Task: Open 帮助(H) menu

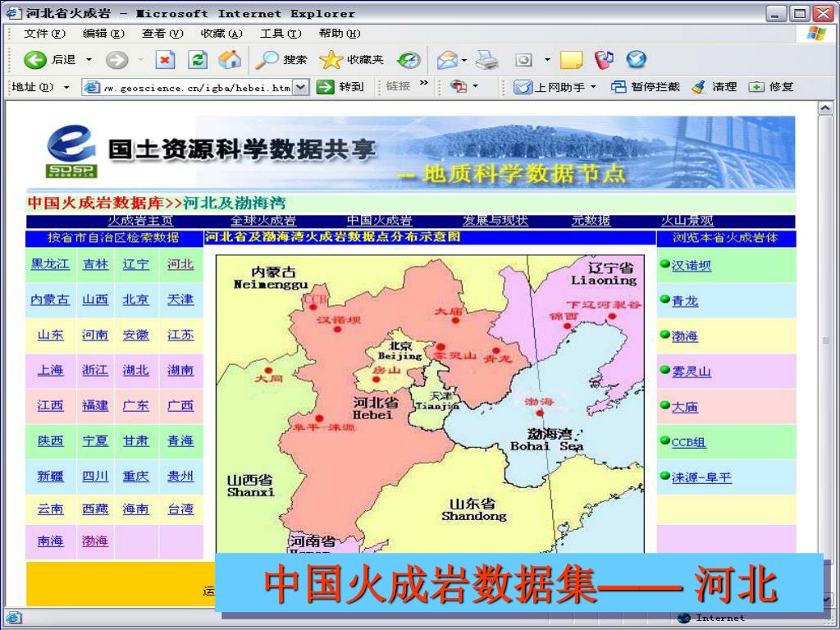Action: click(x=340, y=33)
